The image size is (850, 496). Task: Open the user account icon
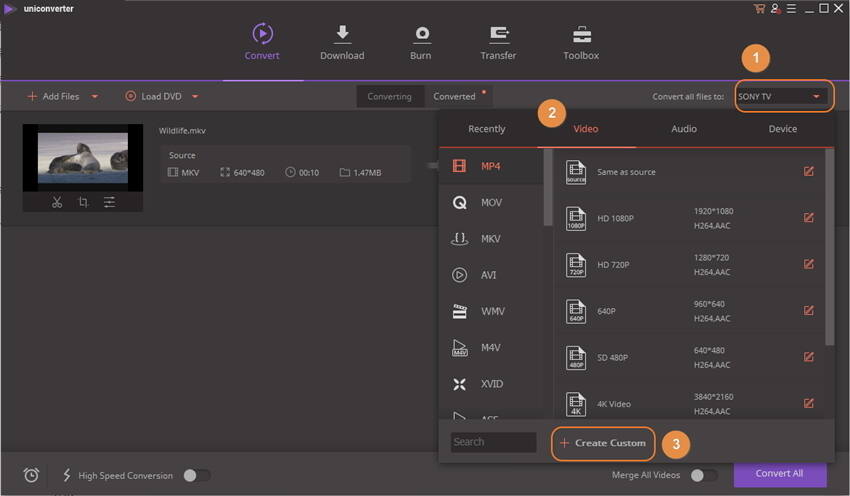(775, 8)
